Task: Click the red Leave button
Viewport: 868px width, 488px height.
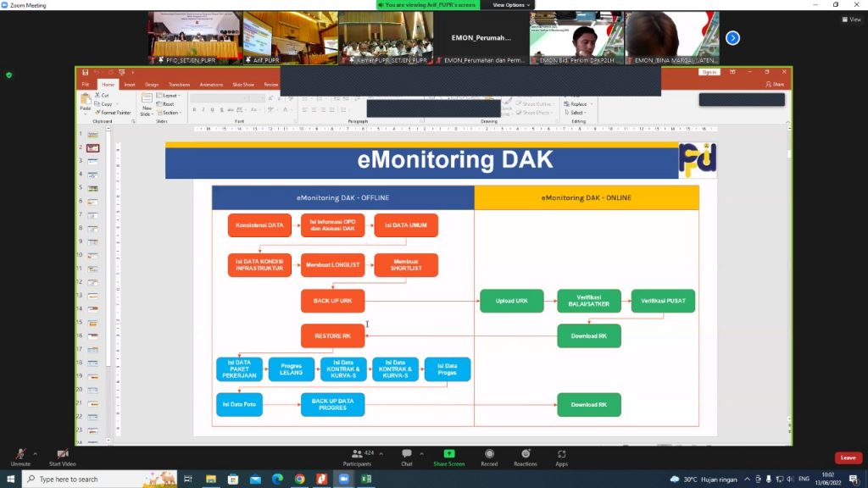Action: (x=848, y=457)
